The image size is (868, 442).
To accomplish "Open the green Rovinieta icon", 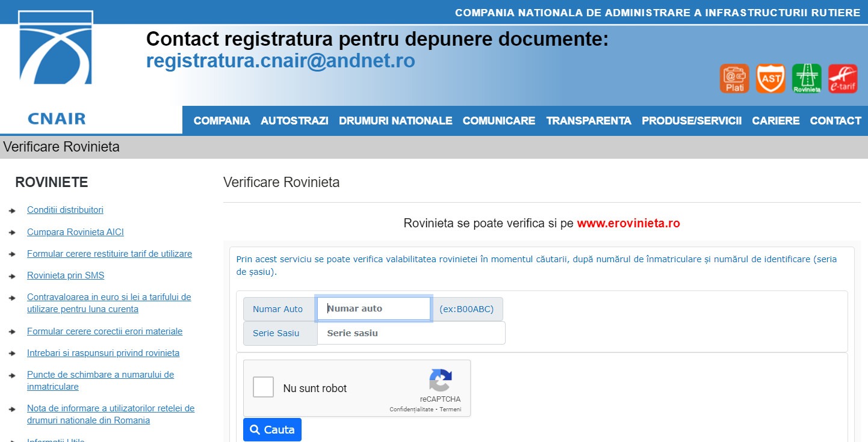I will [807, 79].
